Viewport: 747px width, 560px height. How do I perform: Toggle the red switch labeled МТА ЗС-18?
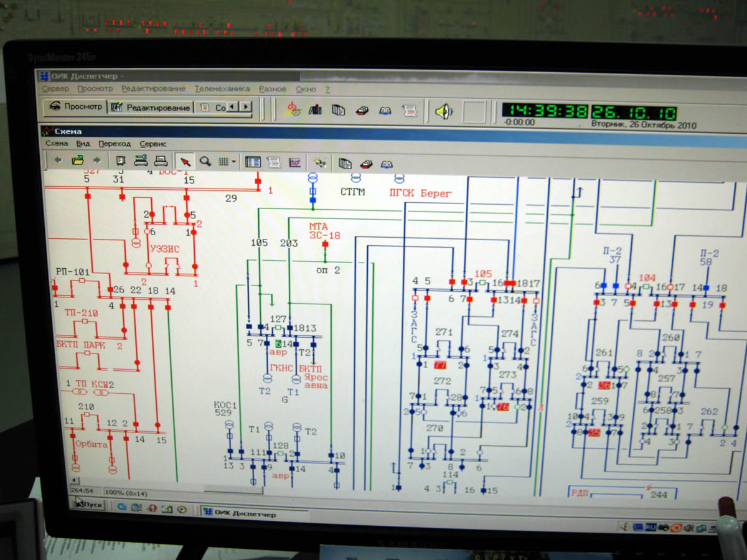point(324,245)
